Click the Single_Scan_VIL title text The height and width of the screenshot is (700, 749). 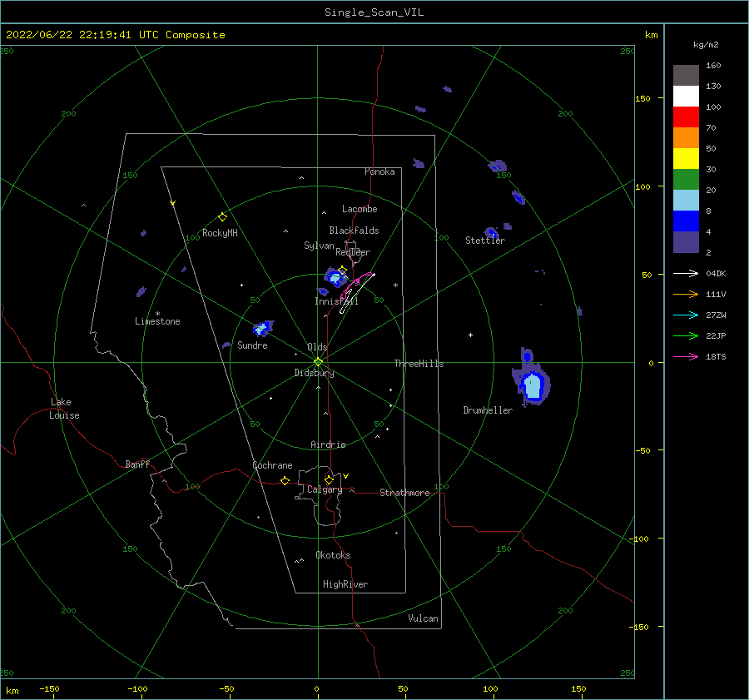(374, 12)
